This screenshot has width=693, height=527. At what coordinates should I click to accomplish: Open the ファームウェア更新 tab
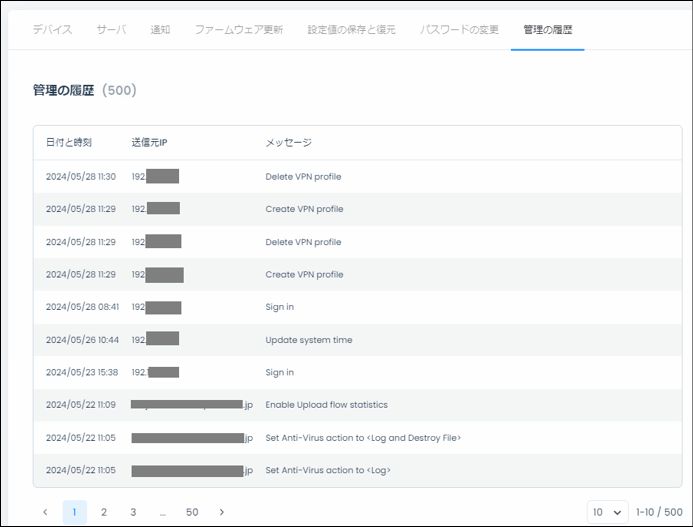(x=239, y=29)
